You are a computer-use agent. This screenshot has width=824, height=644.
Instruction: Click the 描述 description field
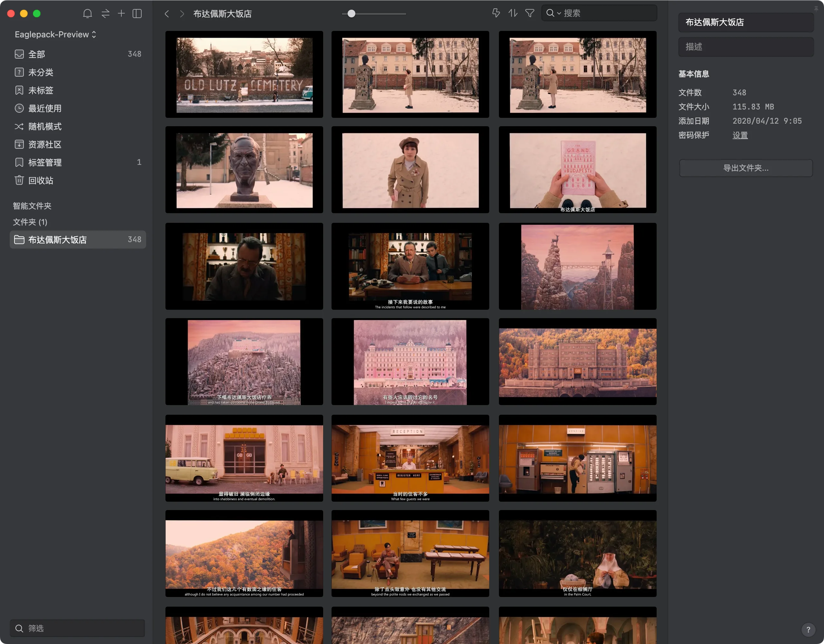(x=745, y=47)
